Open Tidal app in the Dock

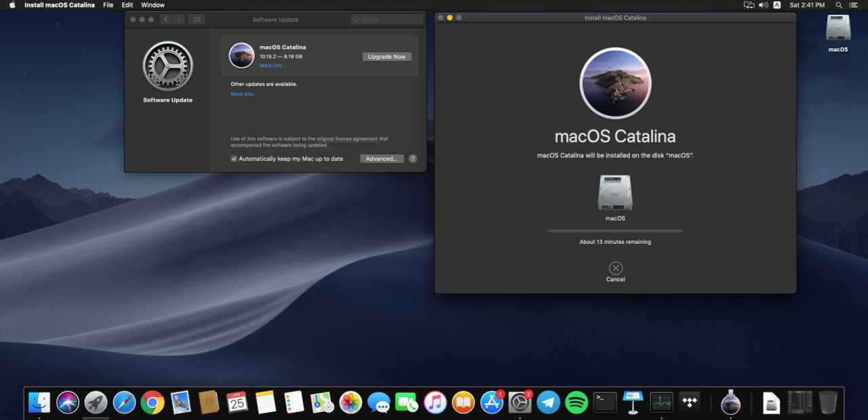690,402
